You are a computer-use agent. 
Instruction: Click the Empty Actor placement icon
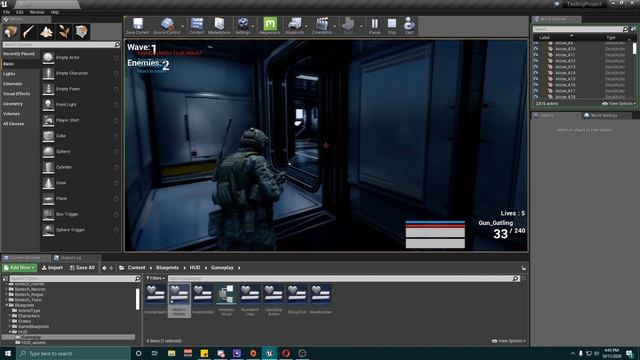48,58
